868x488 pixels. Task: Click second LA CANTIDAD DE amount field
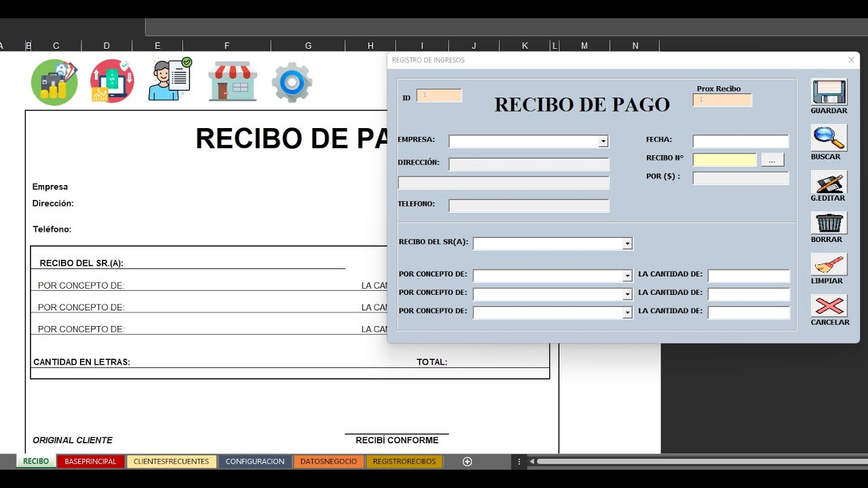(x=749, y=294)
